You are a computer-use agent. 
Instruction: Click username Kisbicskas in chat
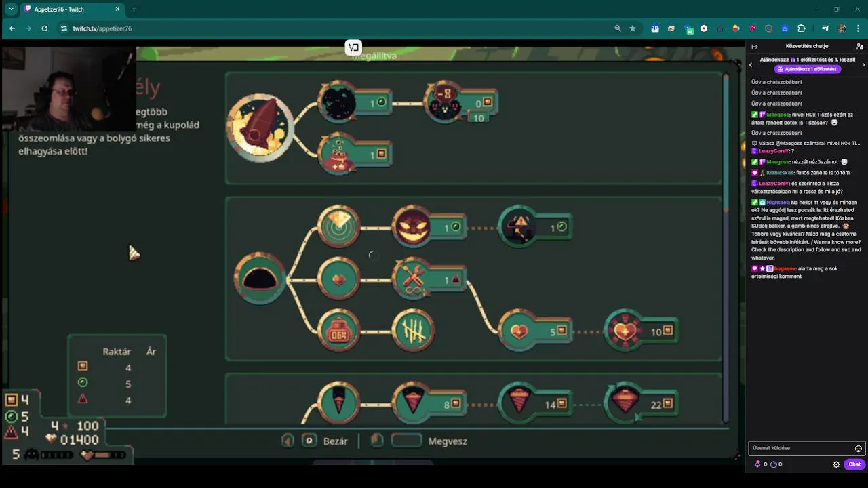pos(779,173)
